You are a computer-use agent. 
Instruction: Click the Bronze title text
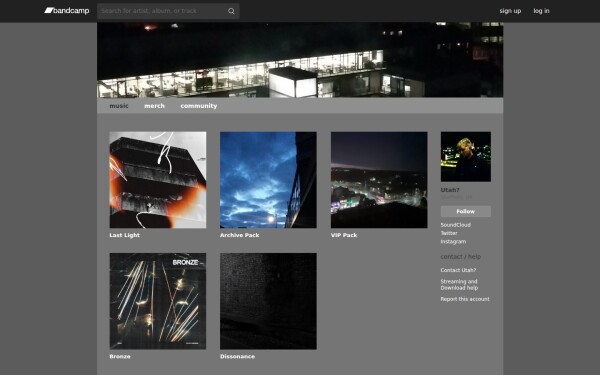click(x=120, y=356)
